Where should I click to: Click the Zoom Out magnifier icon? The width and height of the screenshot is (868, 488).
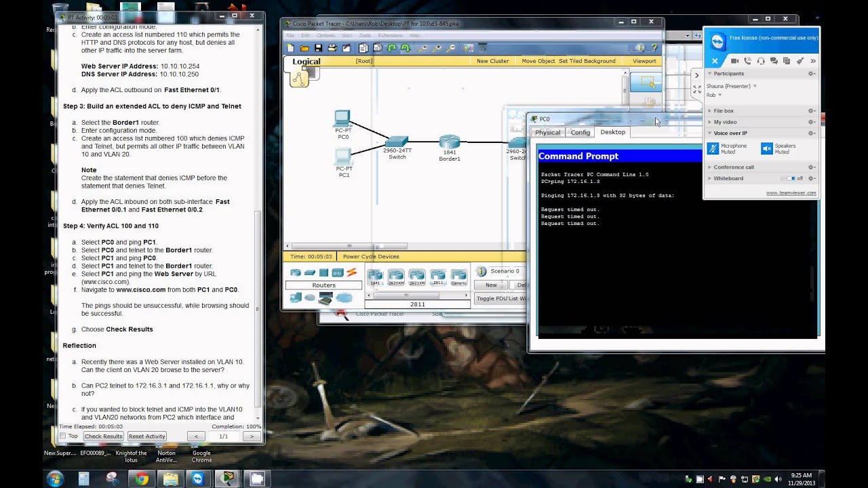coord(450,48)
